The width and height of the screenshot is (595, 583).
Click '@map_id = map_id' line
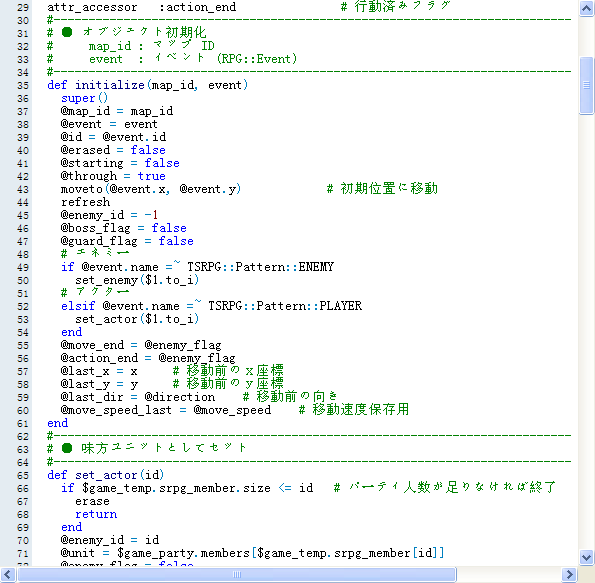[x=117, y=111]
